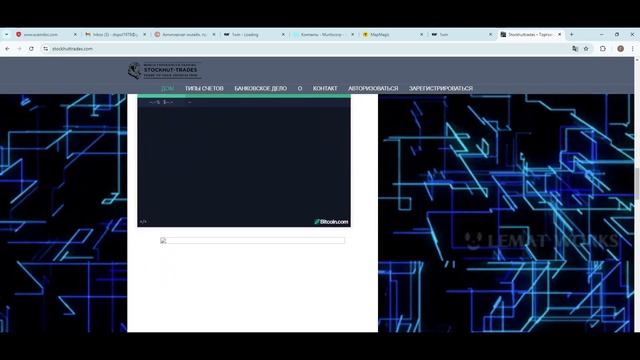Click the Bitcoin.com widget logo
The height and width of the screenshot is (360, 640).
331,222
